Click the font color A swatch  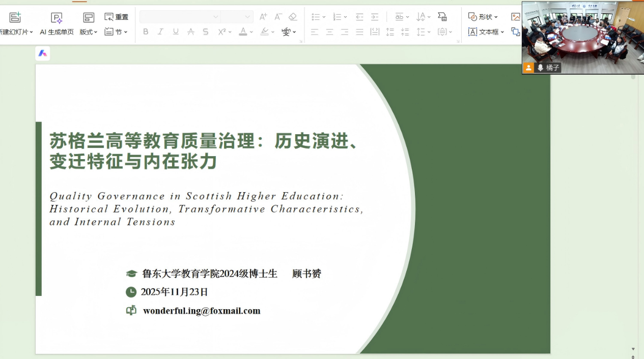[243, 32]
